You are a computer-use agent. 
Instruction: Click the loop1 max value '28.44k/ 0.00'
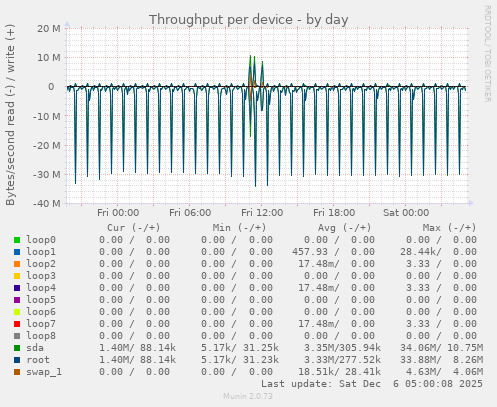click(x=438, y=252)
